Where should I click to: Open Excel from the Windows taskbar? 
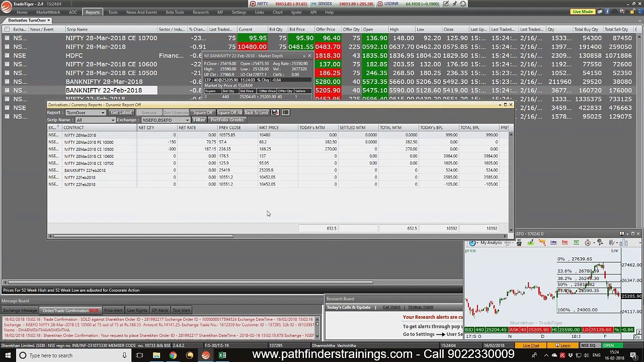[x=222, y=355]
